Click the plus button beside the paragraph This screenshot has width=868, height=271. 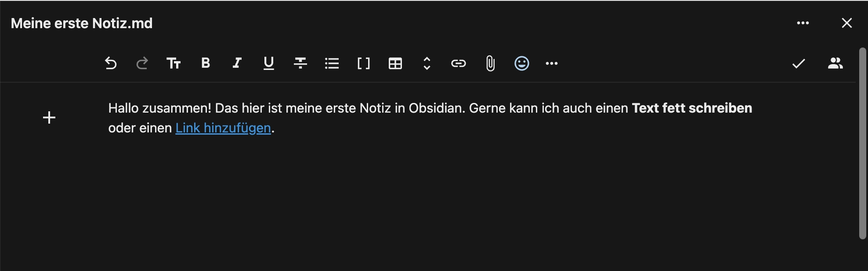pyautogui.click(x=49, y=117)
